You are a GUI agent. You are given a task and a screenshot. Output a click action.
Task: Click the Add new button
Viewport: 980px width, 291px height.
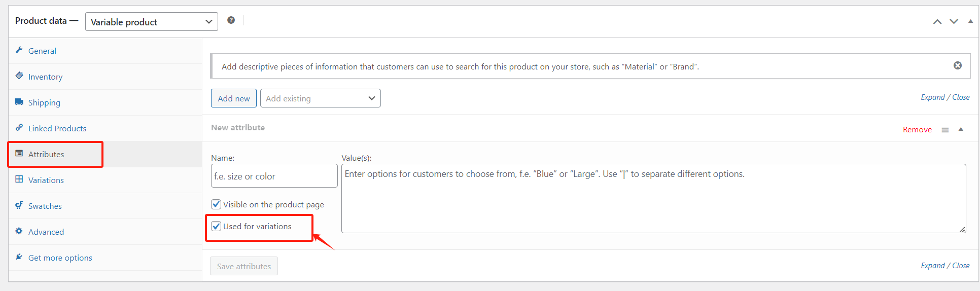(233, 98)
